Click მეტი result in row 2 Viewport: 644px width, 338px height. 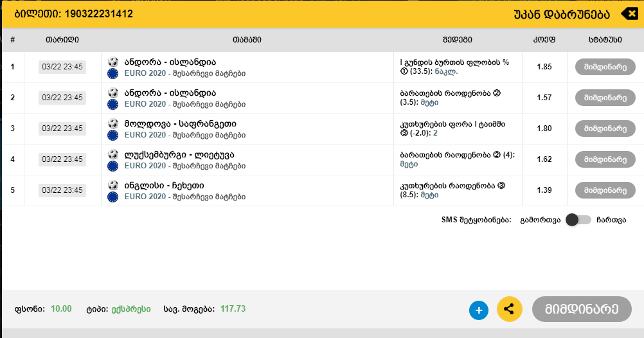429,102
